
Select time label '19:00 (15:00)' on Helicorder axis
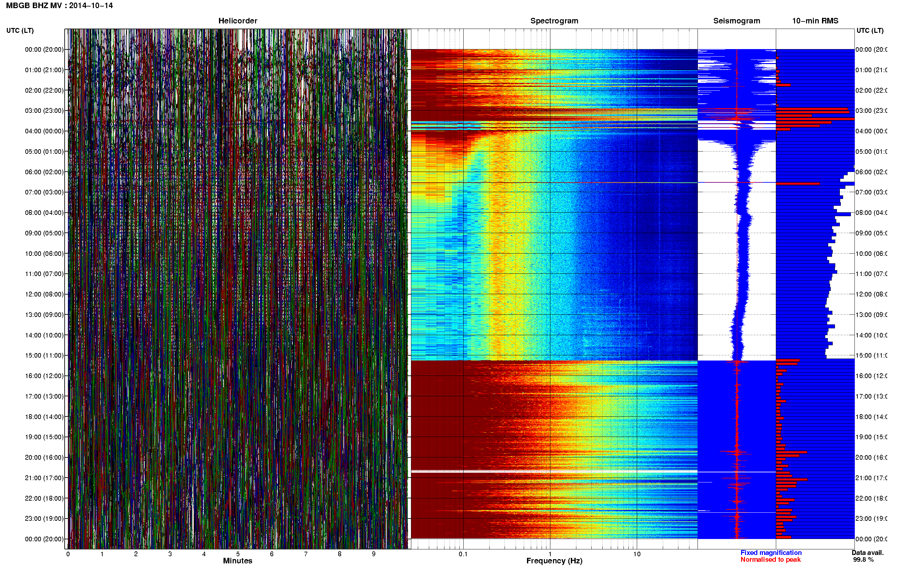[44, 437]
